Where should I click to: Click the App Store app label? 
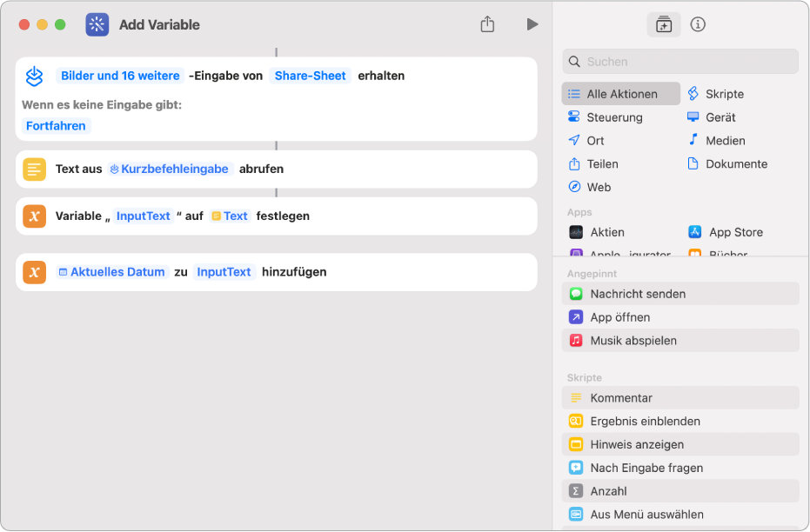[x=736, y=232]
